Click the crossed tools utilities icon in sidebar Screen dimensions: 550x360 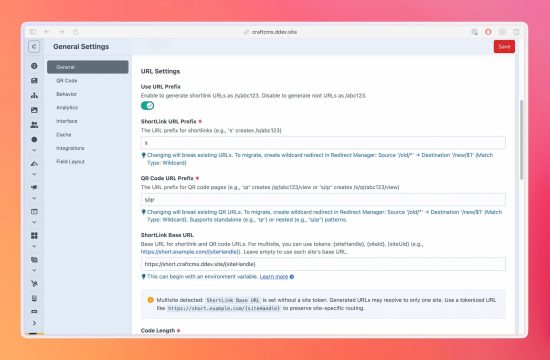click(34, 284)
